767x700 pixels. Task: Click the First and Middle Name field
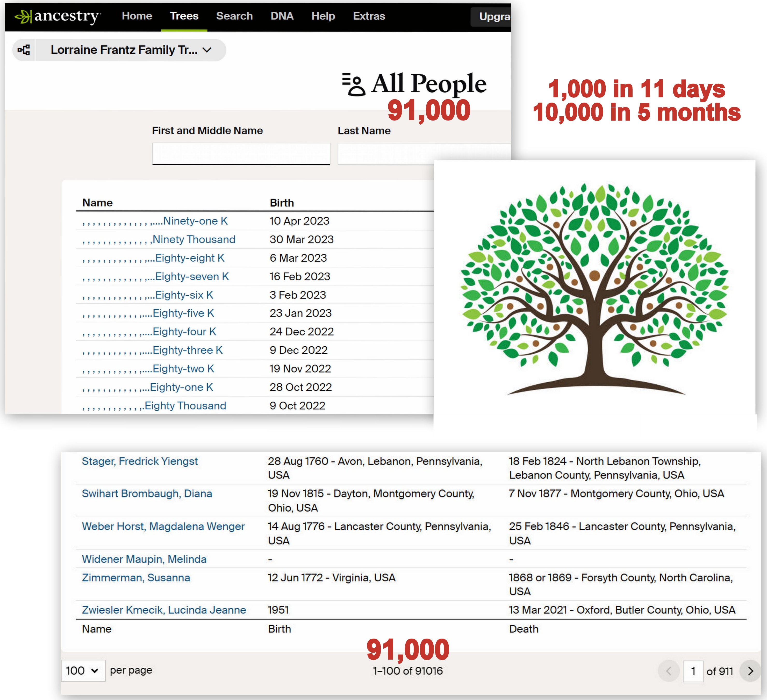coord(241,154)
